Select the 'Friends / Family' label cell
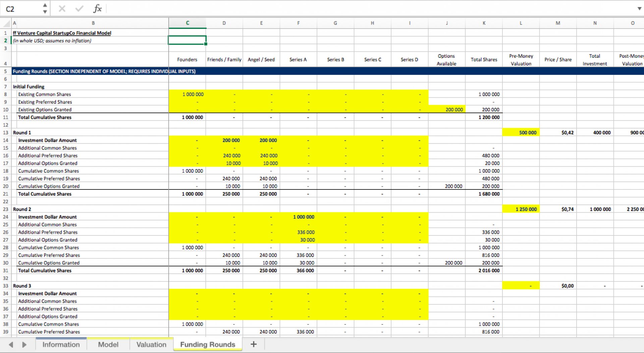 coord(224,59)
